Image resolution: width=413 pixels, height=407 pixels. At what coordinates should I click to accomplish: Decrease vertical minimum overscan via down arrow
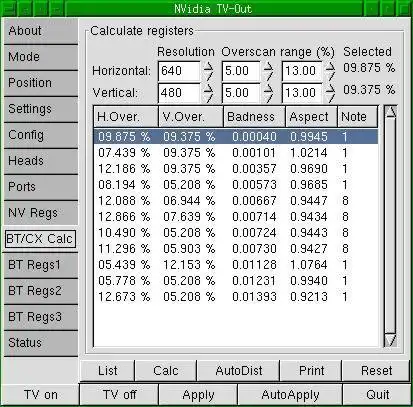268,98
